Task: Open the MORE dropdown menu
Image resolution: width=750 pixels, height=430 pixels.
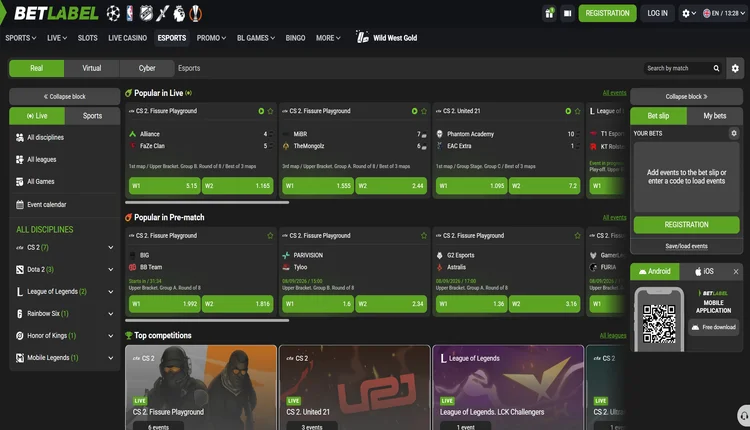Action: tap(328, 38)
